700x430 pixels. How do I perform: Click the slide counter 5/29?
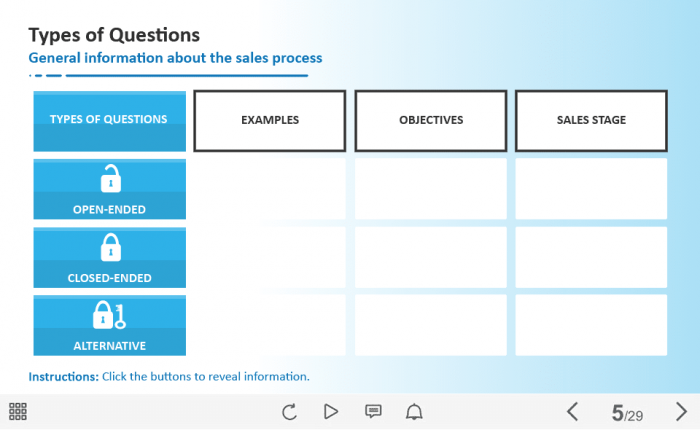(x=627, y=413)
